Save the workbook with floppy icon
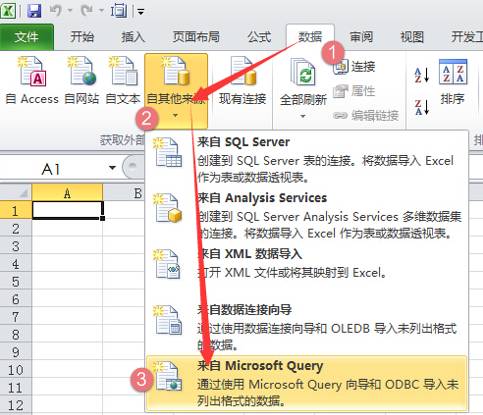Viewport: 483px width, 415px height. 34,12
